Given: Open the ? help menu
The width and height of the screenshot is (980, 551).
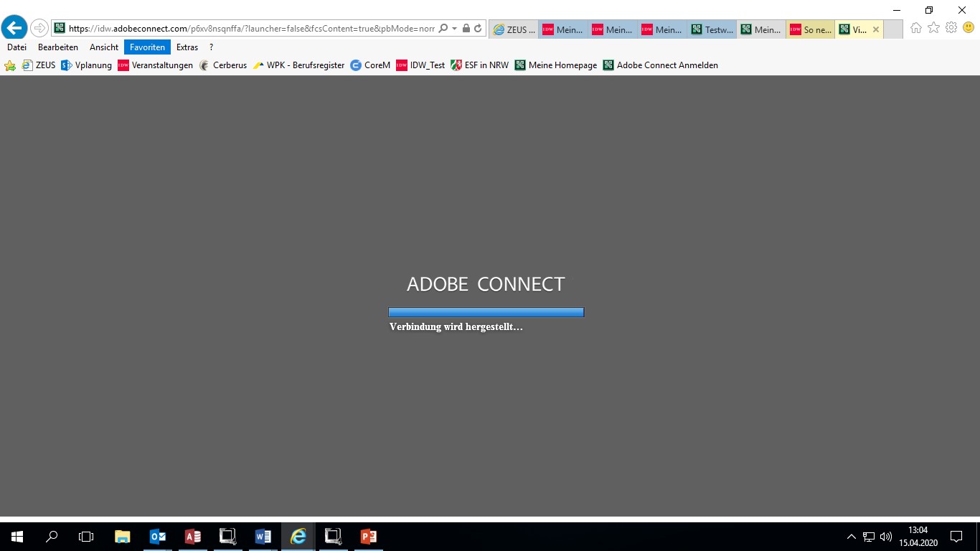Looking at the screenshot, I should click(211, 47).
